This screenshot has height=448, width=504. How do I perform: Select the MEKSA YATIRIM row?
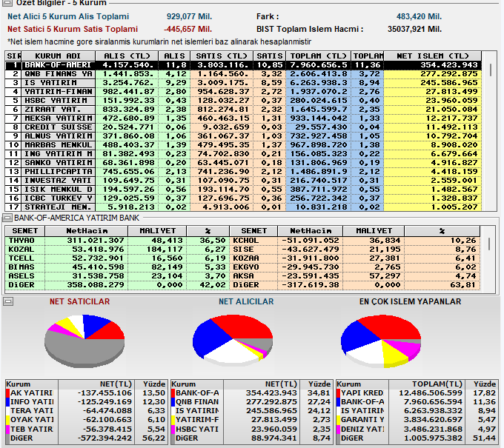pyautogui.click(x=243, y=118)
